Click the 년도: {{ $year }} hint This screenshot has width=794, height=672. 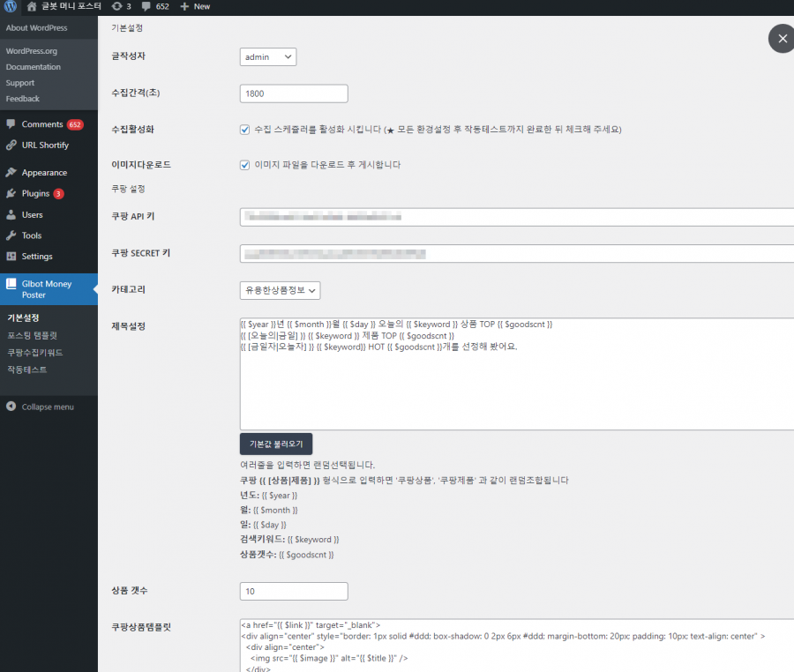[268, 496]
